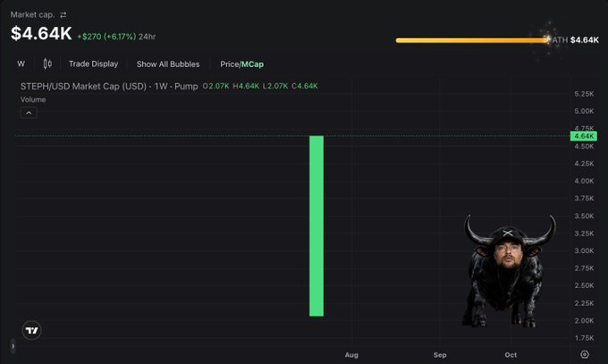Swap the Market cap display via arrows icon
Image resolution: width=608 pixels, height=364 pixels.
coord(63,14)
